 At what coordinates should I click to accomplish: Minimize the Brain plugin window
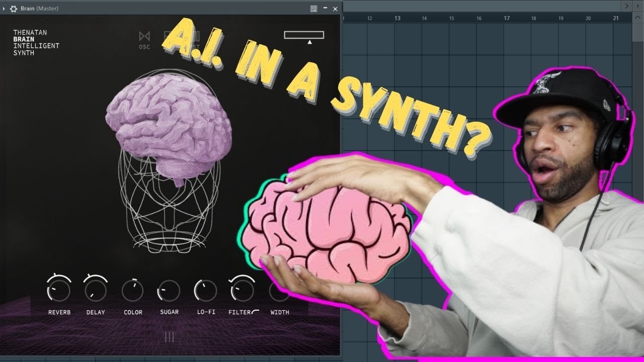pos(325,9)
